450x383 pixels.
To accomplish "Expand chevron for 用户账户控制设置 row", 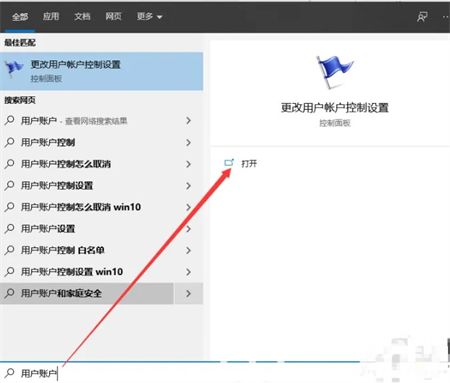I will coord(188,186).
